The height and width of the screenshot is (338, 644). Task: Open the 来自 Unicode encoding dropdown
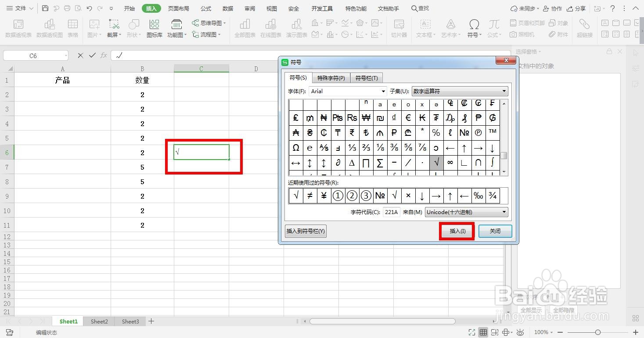[465, 212]
